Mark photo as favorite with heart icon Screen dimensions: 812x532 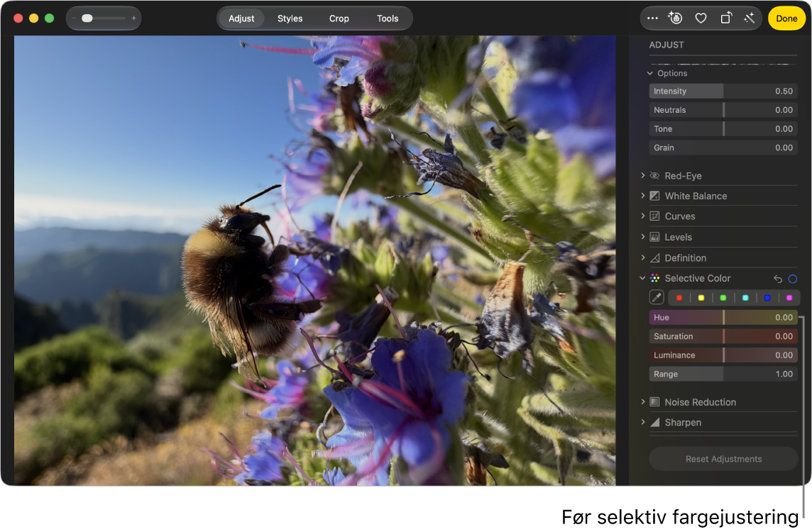pos(701,18)
